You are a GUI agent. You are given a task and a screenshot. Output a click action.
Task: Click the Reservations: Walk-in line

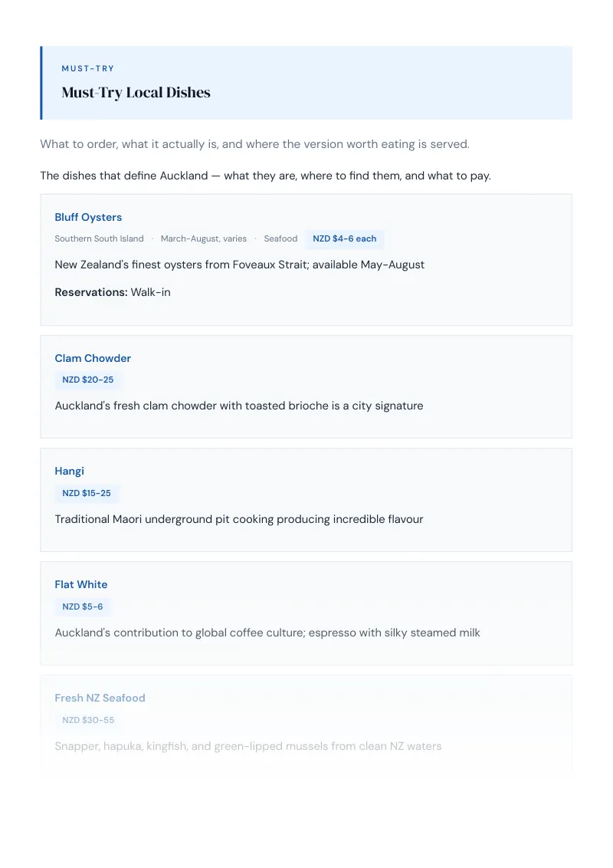(113, 292)
